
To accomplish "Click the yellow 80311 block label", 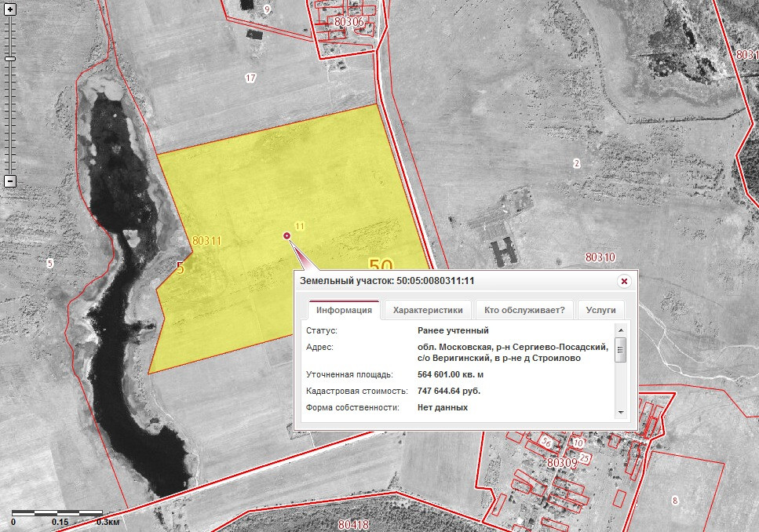I will pyautogui.click(x=206, y=241).
